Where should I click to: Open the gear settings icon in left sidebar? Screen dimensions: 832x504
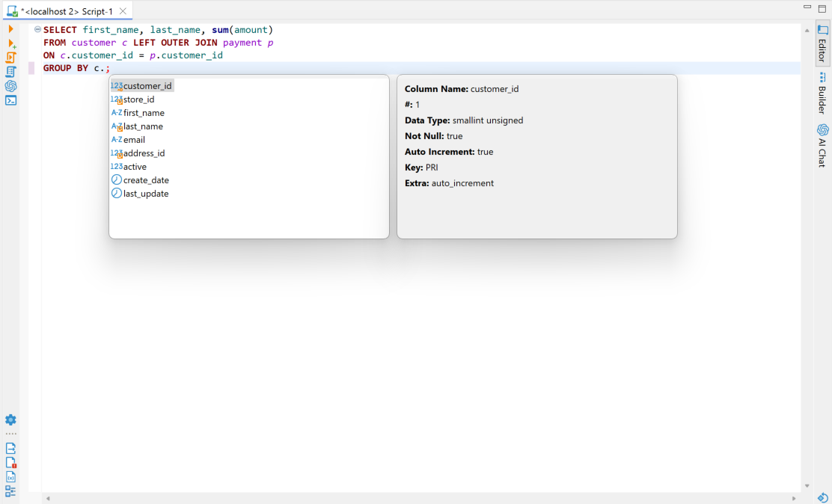click(10, 420)
